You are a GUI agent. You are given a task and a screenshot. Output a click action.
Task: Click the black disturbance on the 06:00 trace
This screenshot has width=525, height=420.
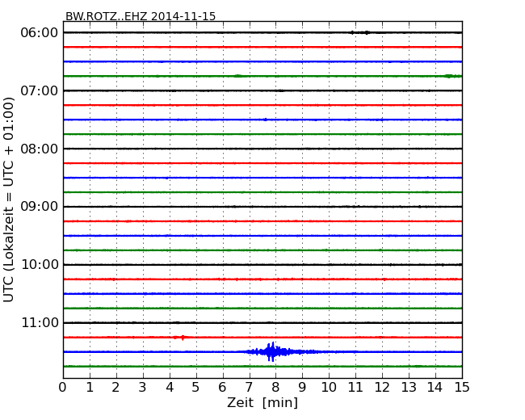click(x=360, y=32)
